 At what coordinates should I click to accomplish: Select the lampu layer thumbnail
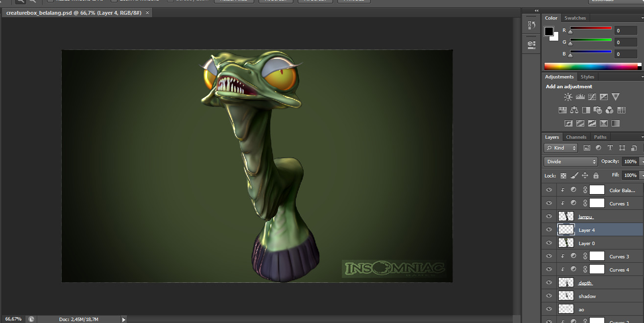pyautogui.click(x=566, y=217)
